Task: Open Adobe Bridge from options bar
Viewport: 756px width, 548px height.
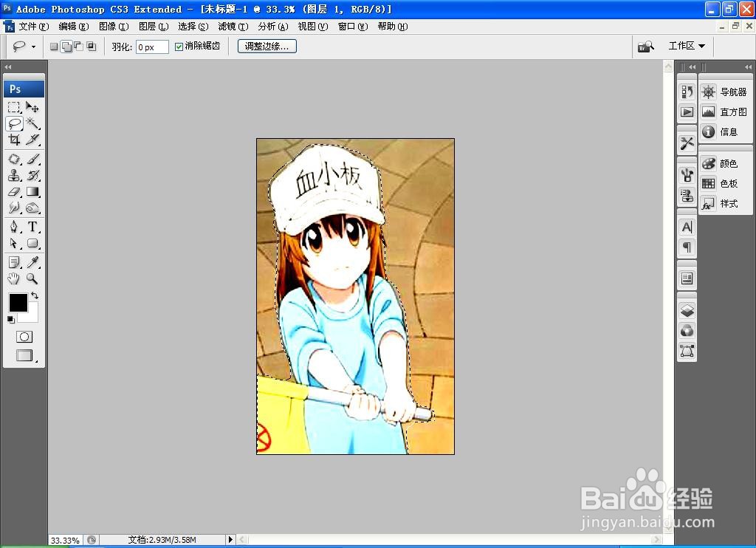Action: [x=645, y=47]
